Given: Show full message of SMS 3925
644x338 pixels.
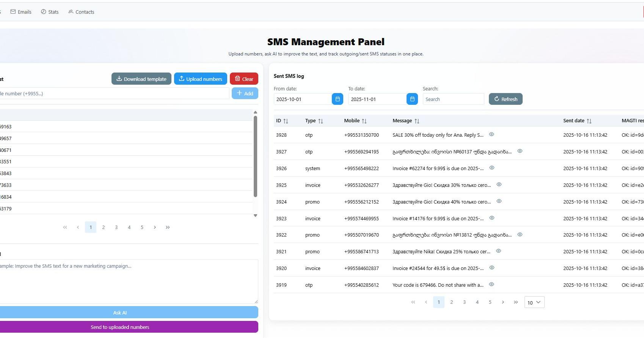Looking at the screenshot, I should pos(499,185).
